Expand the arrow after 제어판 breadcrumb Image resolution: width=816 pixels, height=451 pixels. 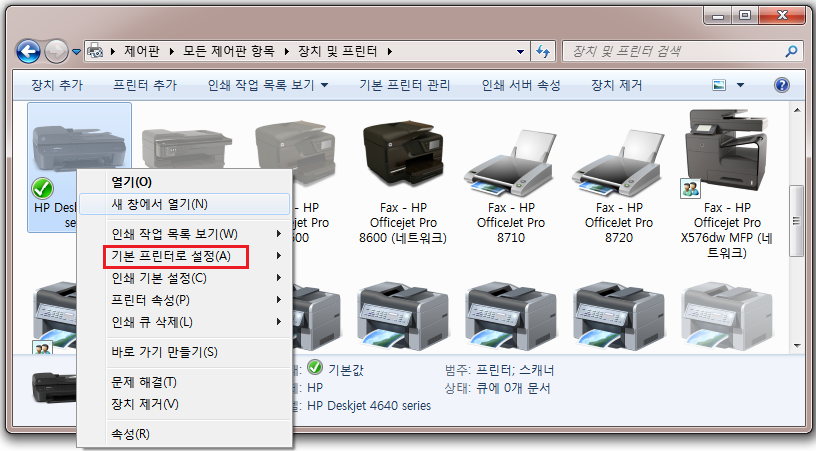(171, 51)
